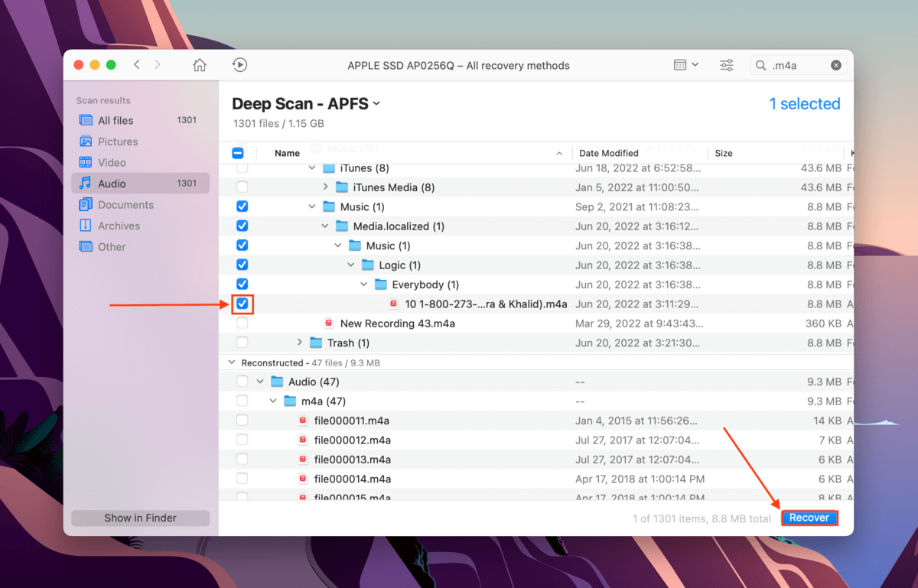Click the iTunes (8) folder icon
Viewport: 918px width, 588px height.
[329, 168]
